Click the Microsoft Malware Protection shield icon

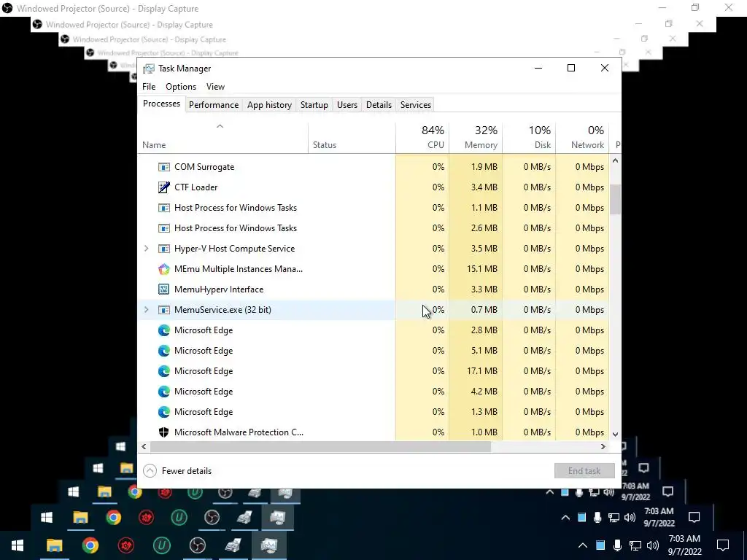(x=164, y=432)
